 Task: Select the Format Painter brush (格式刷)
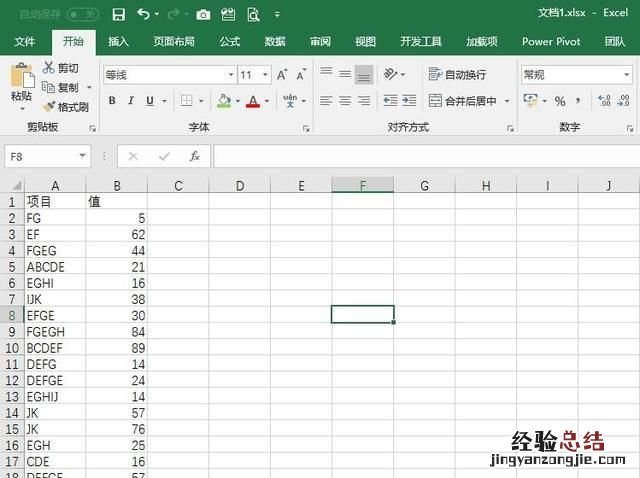[65, 106]
